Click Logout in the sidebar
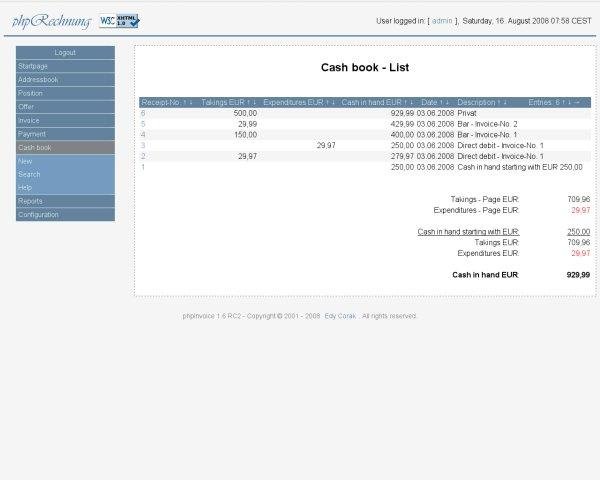Viewport: 600px width, 480px height. 65,52
